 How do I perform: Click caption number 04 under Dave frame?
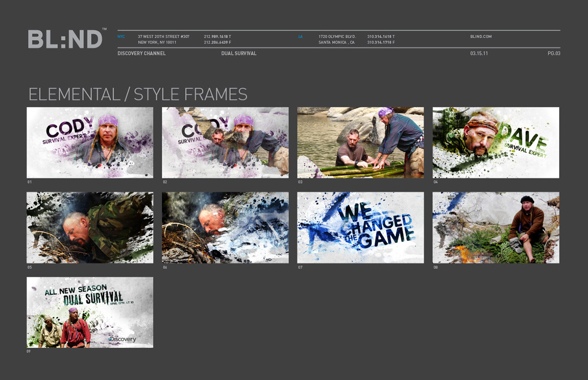[x=435, y=182]
